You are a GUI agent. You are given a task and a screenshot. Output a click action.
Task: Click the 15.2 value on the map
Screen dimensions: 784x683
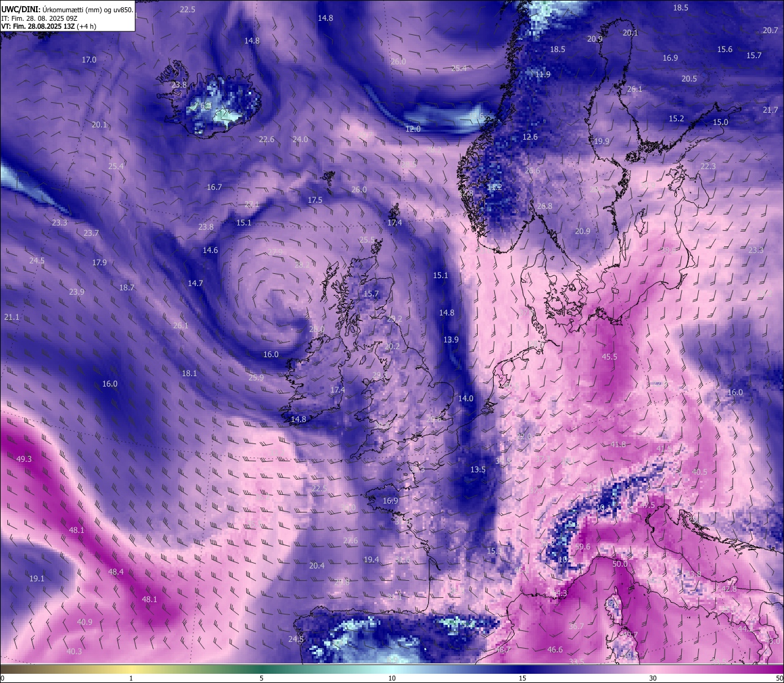pos(676,118)
